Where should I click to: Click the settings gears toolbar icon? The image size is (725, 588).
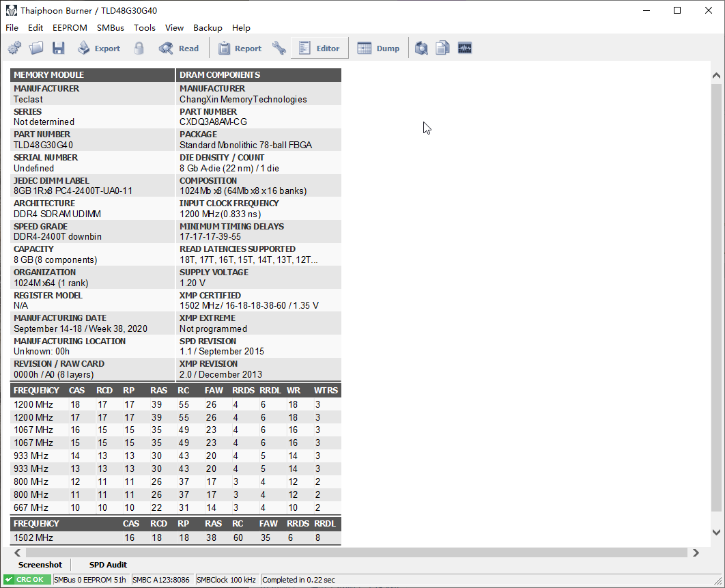tap(14, 48)
